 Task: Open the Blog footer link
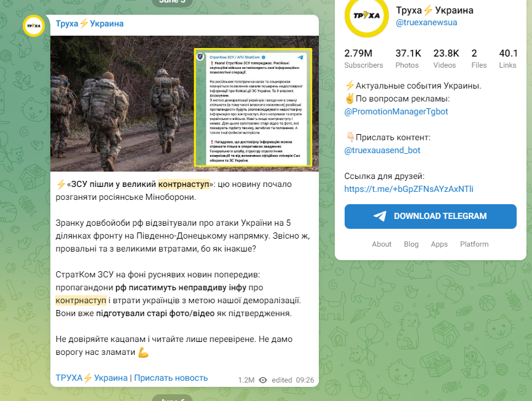pos(411,244)
